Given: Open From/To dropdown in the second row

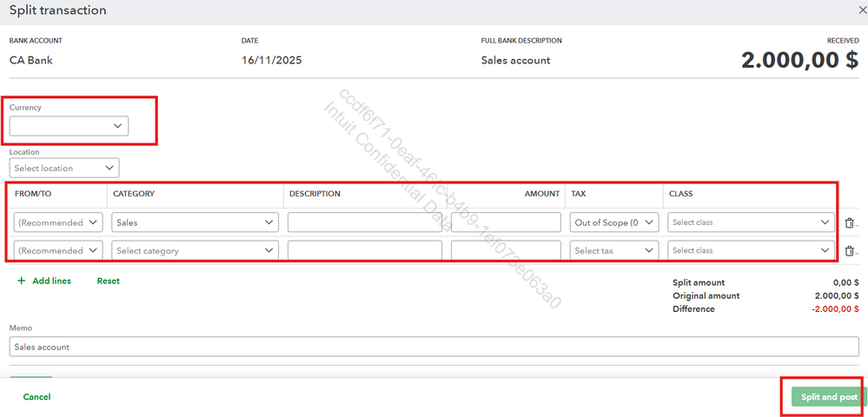Looking at the screenshot, I should pyautogui.click(x=58, y=251).
